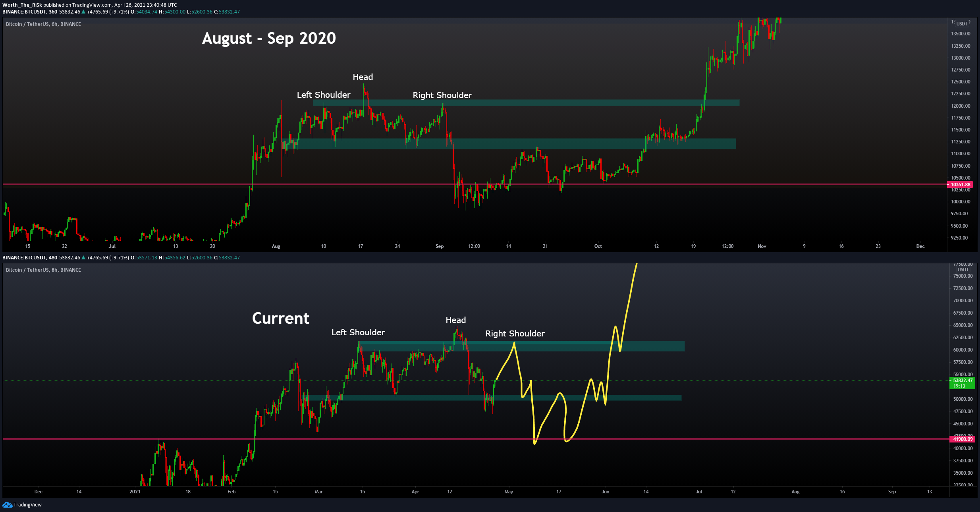Viewport: 980px width, 512px height.
Task: Click the "BINANCE:BTCUSDT, 480" symbol header
Action: pyautogui.click(x=30, y=258)
